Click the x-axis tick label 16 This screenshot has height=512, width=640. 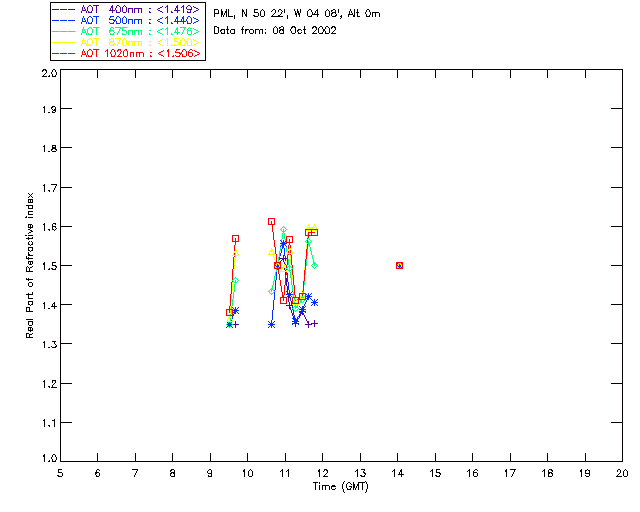tap(472, 473)
